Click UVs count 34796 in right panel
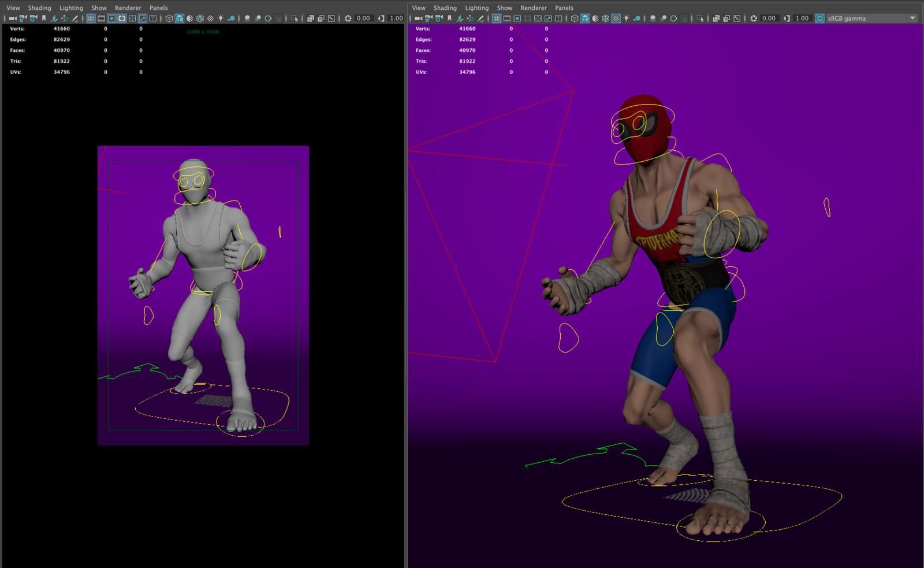Viewport: 924px width, 568px height. point(467,72)
